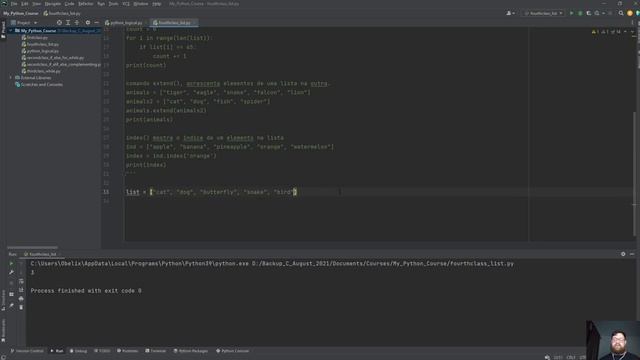Viewport: 640px width, 360px height.
Task: Open the Problems tool window
Action: click(x=128, y=351)
